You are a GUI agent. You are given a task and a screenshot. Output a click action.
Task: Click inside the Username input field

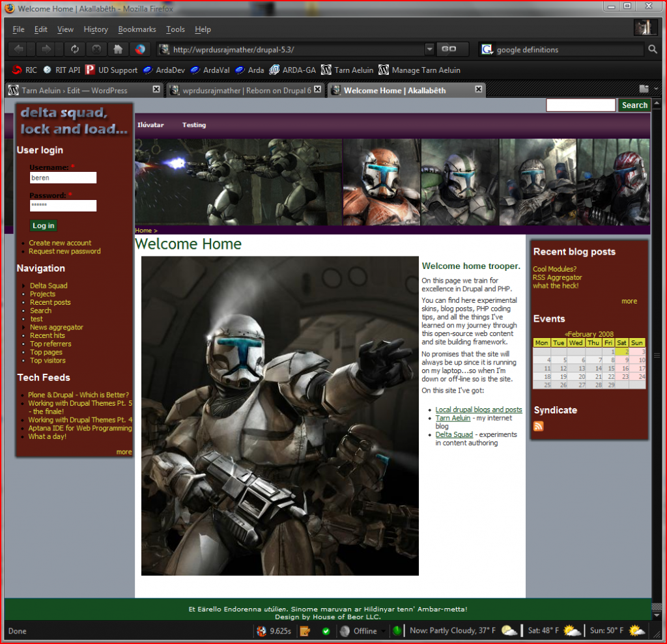(x=63, y=178)
